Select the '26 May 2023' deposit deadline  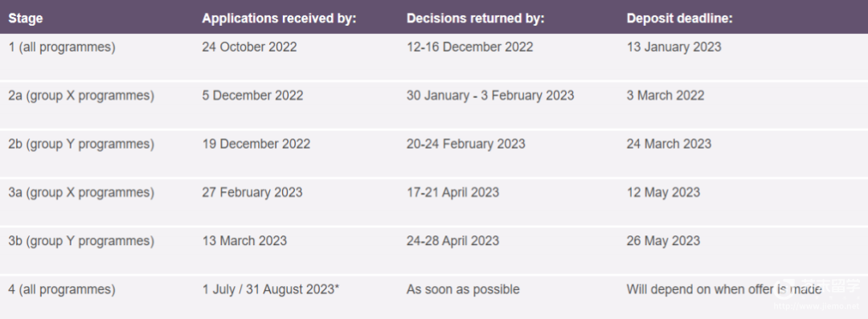coord(663,241)
